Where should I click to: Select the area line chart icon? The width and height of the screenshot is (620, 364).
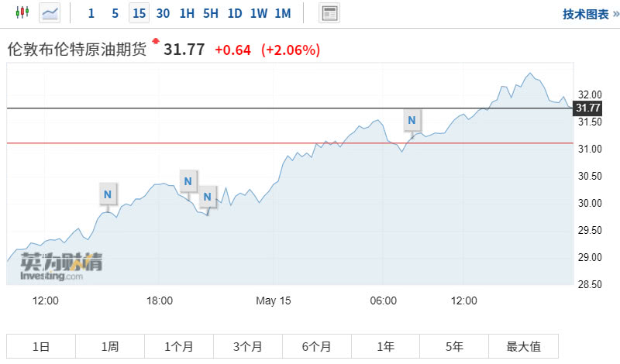tap(50, 12)
